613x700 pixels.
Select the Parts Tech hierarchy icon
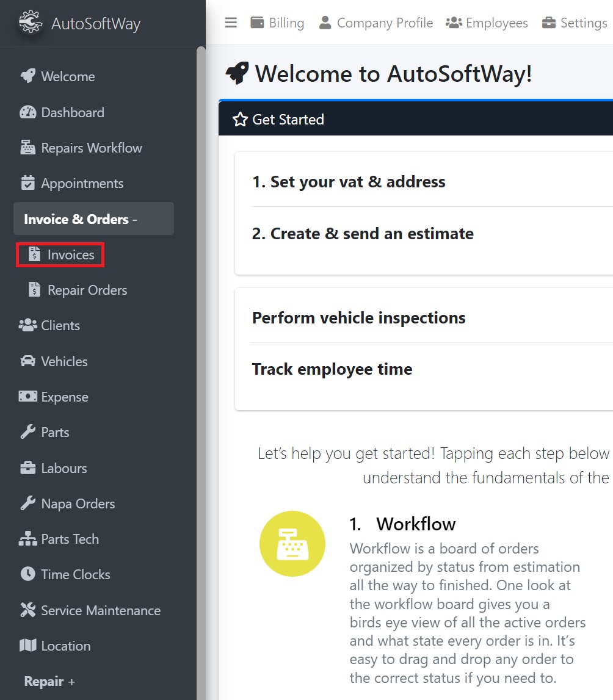point(27,539)
